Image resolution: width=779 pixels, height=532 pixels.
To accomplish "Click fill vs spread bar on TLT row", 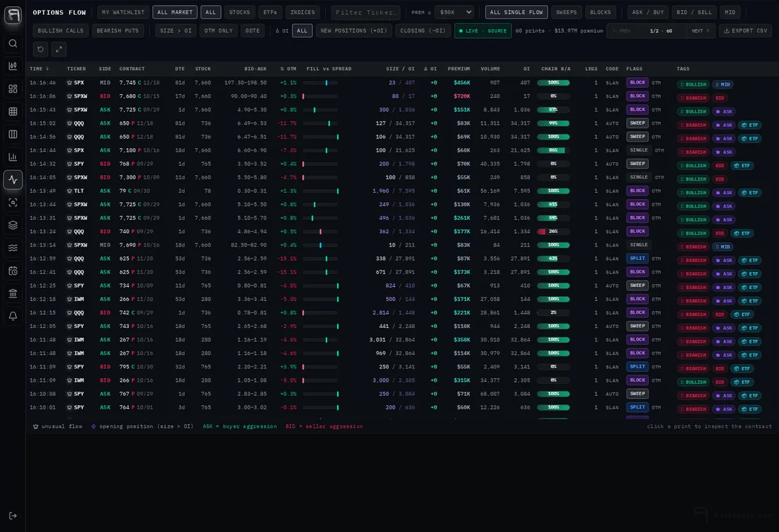I will click(x=321, y=191).
